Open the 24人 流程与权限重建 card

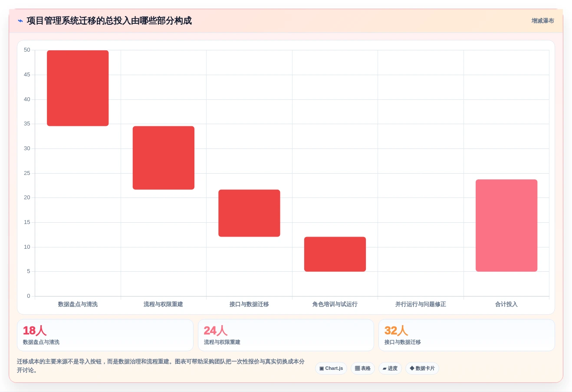point(286,335)
